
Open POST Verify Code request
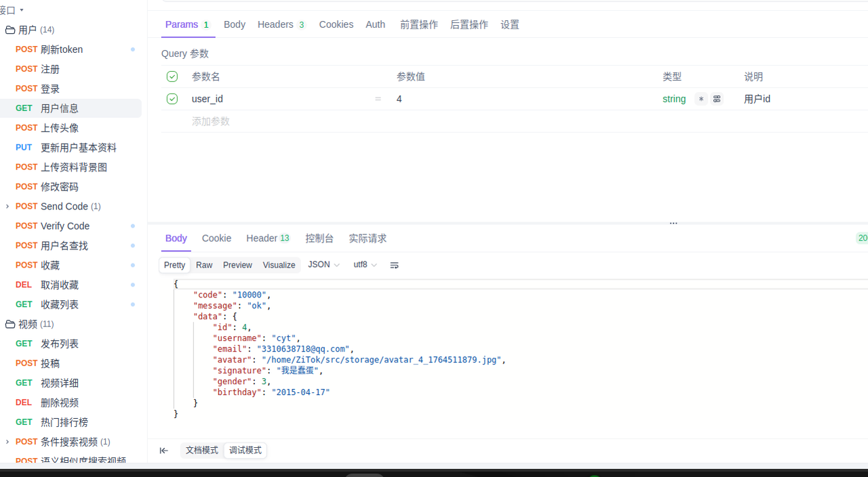pos(71,226)
